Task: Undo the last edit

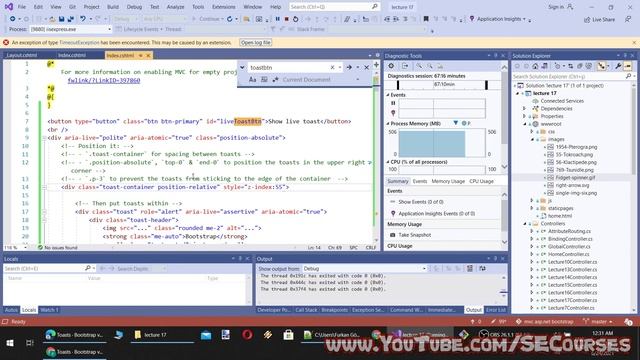Action: click(x=83, y=19)
